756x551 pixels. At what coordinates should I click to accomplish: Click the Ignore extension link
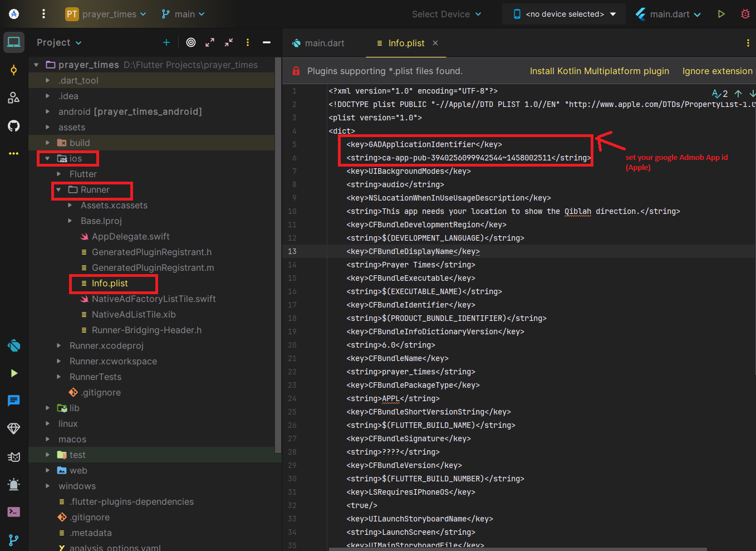717,71
